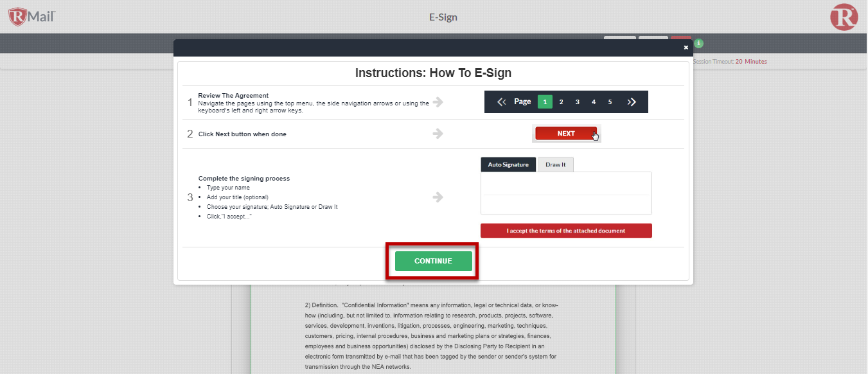
Task: Switch to the Draw It tab
Action: click(x=555, y=165)
